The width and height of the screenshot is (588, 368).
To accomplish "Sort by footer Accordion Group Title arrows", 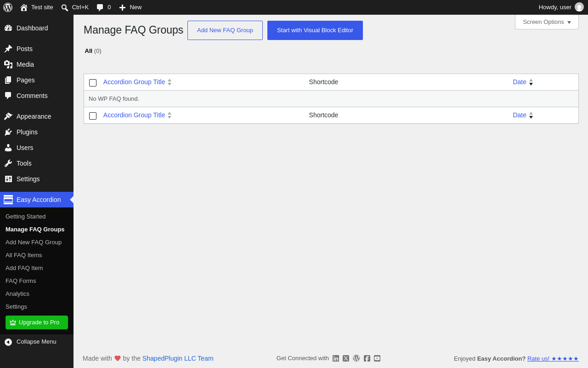I will click(170, 115).
